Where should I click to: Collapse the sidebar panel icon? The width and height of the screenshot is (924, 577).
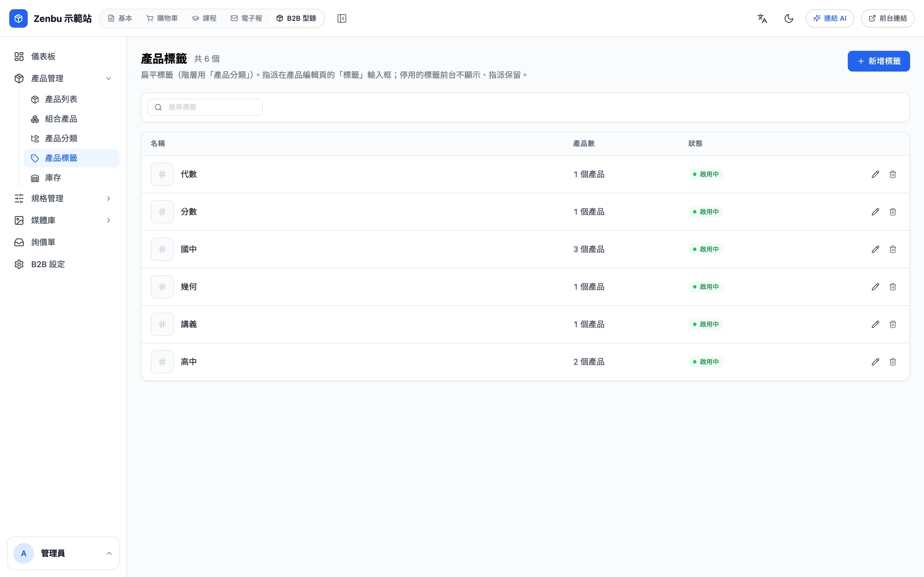pyautogui.click(x=342, y=18)
